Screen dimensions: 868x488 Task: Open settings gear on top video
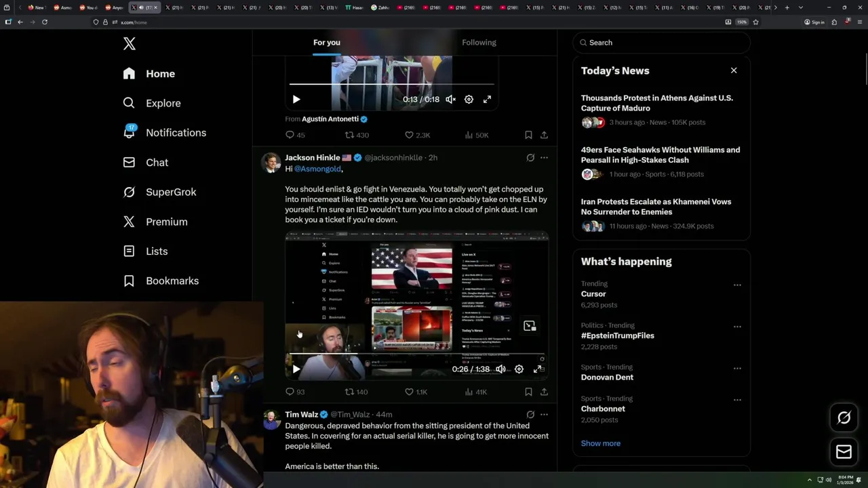click(x=469, y=99)
